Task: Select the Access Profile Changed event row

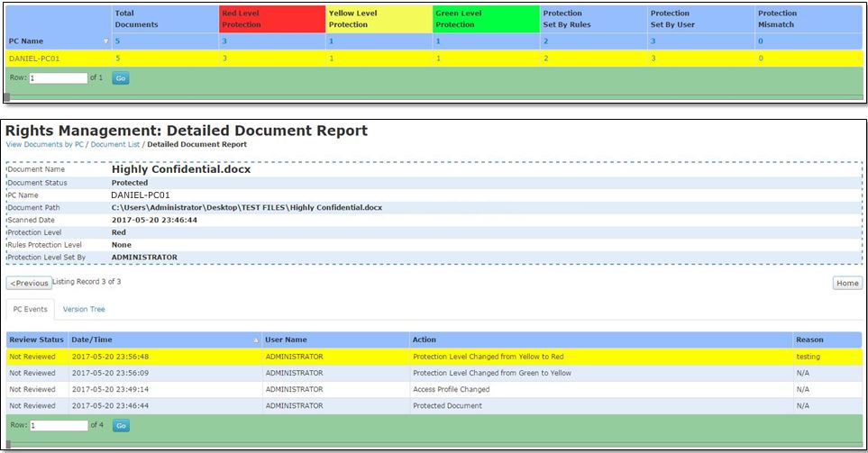Action: pos(451,389)
